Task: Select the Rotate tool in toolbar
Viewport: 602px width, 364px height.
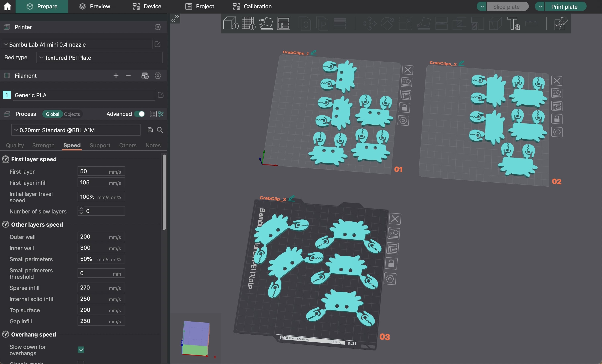Action: click(388, 23)
